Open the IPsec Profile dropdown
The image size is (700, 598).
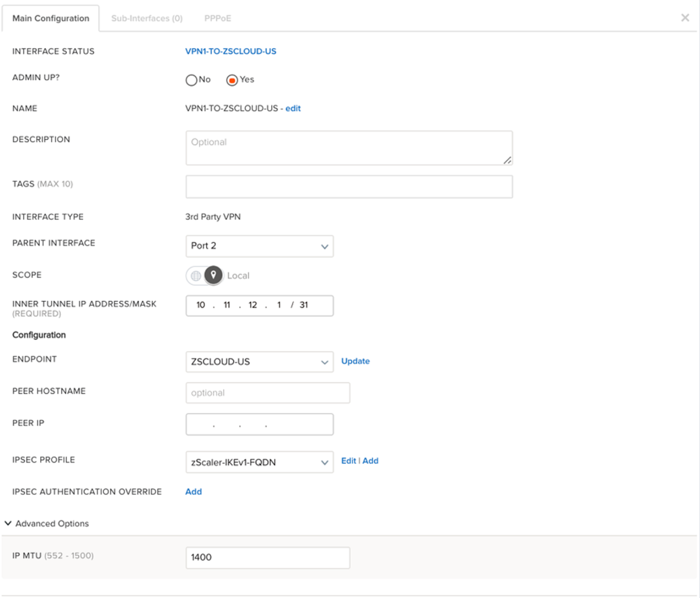click(259, 462)
